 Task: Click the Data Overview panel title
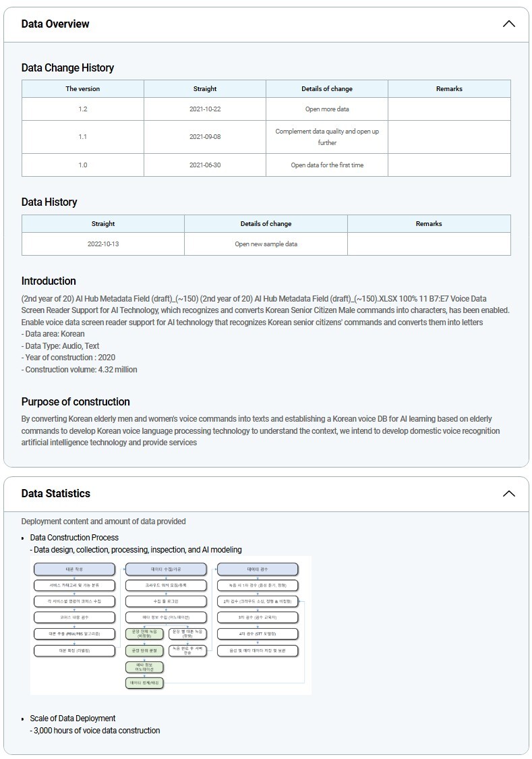tap(55, 24)
